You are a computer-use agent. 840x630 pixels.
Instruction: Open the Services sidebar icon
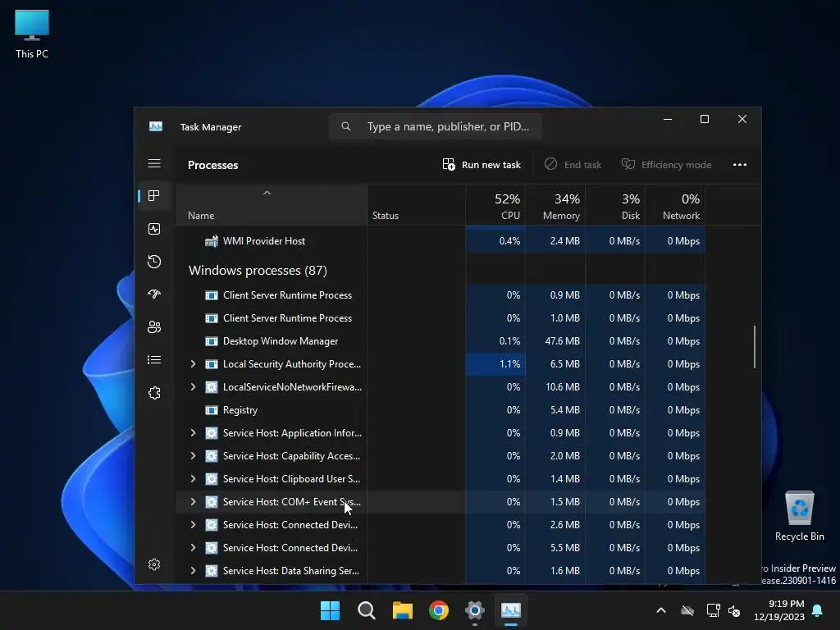pos(154,393)
